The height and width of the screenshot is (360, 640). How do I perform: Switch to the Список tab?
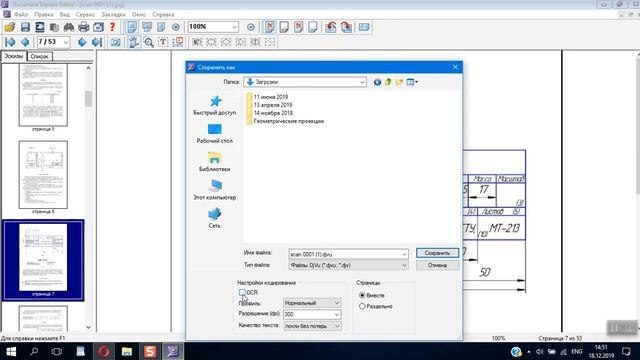(x=40, y=56)
